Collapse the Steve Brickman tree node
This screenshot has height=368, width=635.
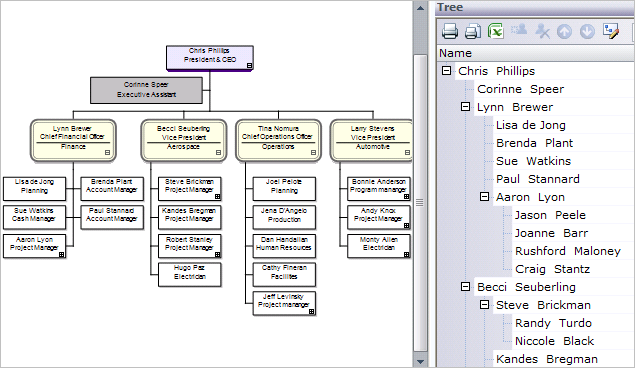(484, 304)
